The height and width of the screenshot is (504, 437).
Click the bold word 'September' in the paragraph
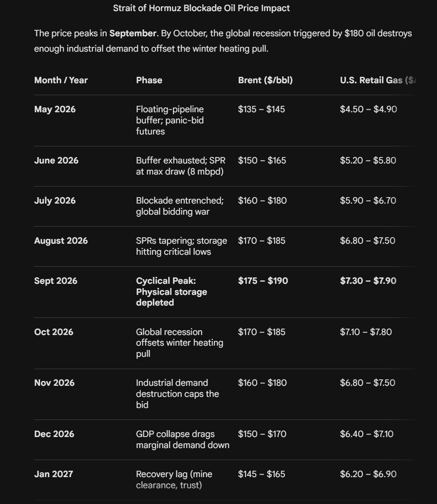coord(133,33)
